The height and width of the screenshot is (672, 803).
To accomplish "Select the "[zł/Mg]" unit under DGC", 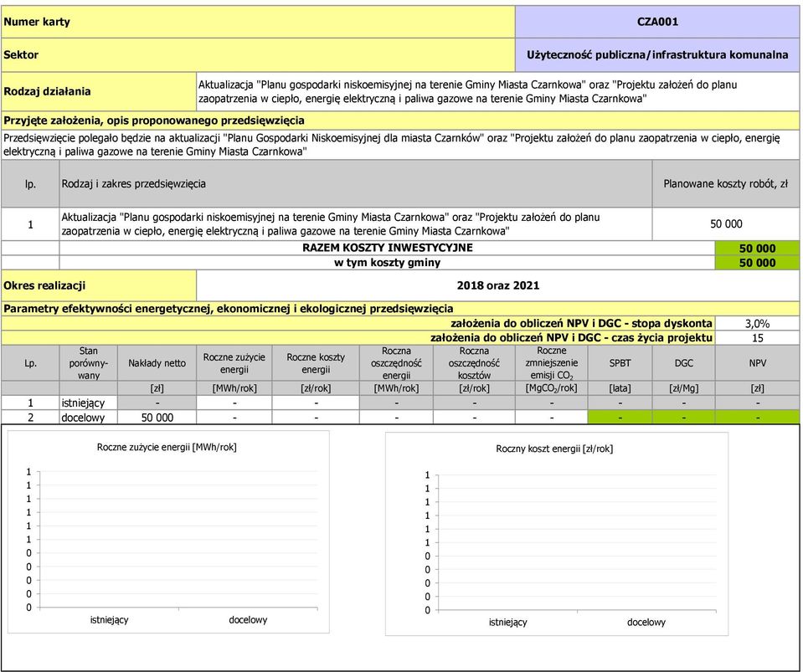I will click(x=683, y=388).
